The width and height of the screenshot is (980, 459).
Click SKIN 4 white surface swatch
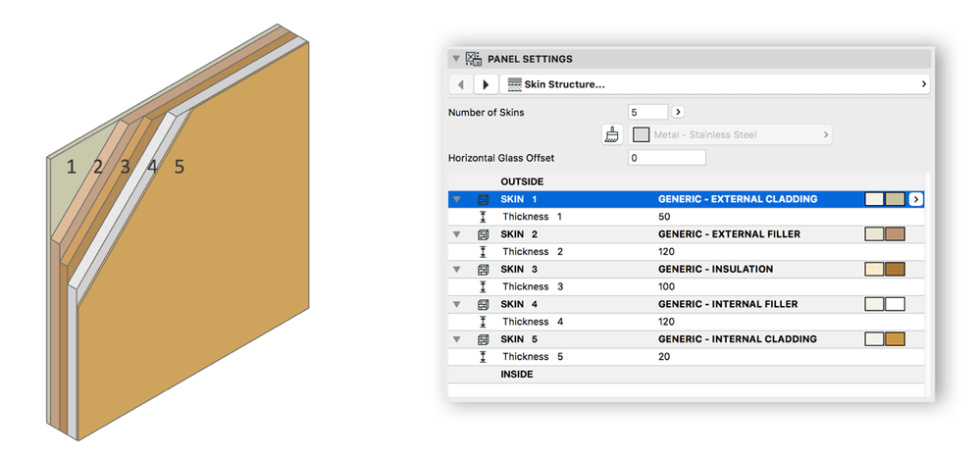tap(895, 304)
